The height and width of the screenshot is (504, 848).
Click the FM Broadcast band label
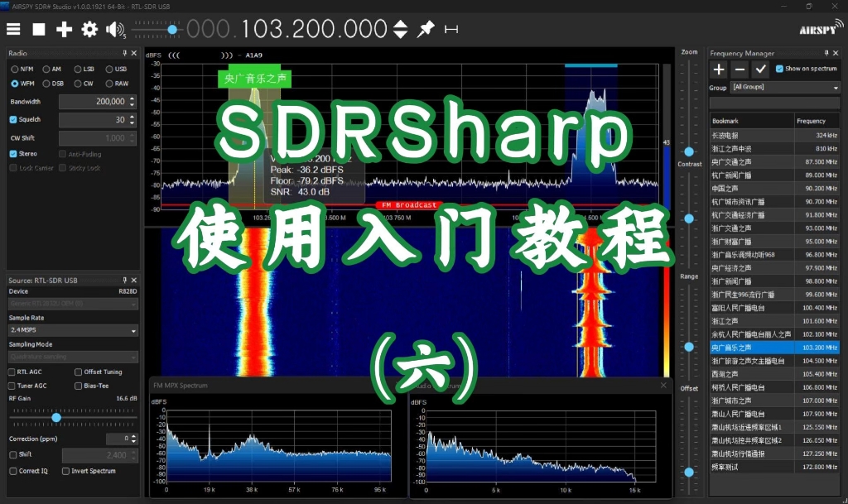point(409,204)
